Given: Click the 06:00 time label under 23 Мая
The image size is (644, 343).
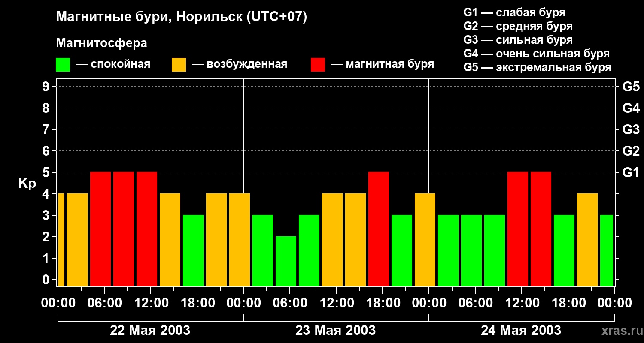Looking at the screenshot, I should 290,303.
